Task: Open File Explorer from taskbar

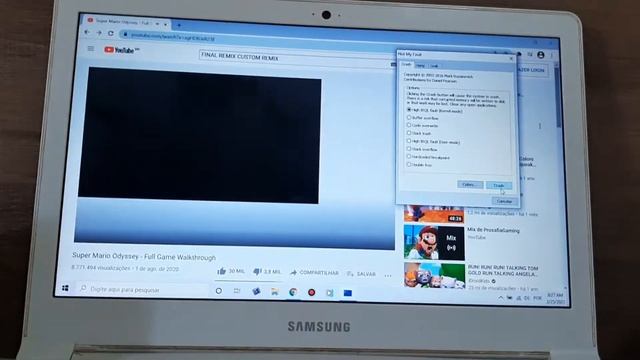Action: pos(274,292)
